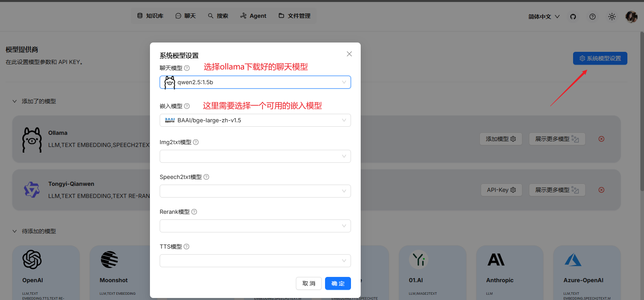The height and width of the screenshot is (300, 644).
Task: Open the 简体中文 language dropdown
Action: pos(544,17)
